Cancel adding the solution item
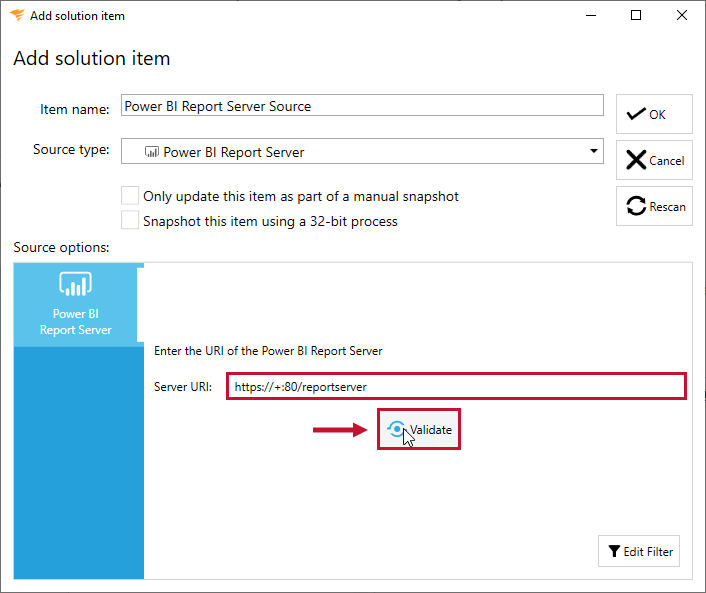This screenshot has height=593, width=706. [654, 160]
